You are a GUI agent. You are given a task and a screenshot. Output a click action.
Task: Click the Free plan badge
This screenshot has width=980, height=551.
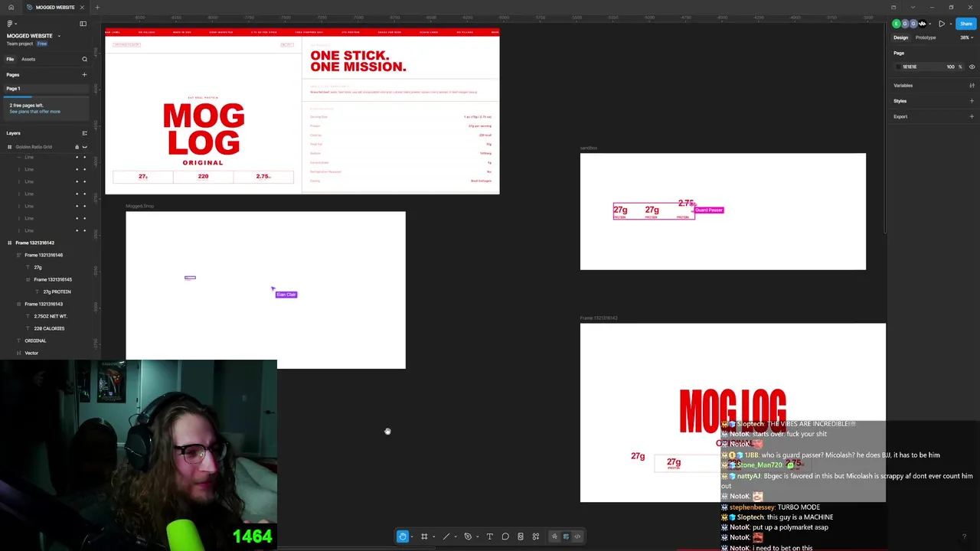click(x=42, y=44)
